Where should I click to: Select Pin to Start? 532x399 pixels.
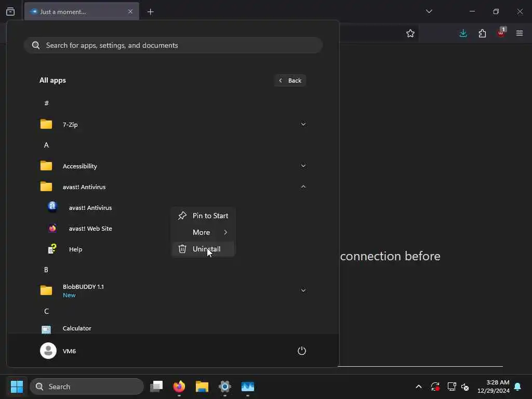(x=203, y=216)
